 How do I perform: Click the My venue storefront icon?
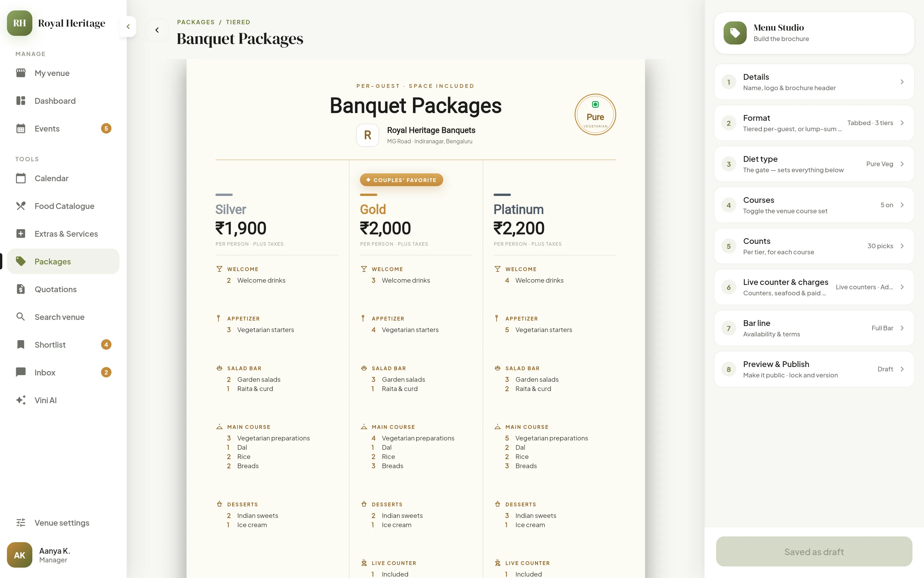click(x=21, y=73)
